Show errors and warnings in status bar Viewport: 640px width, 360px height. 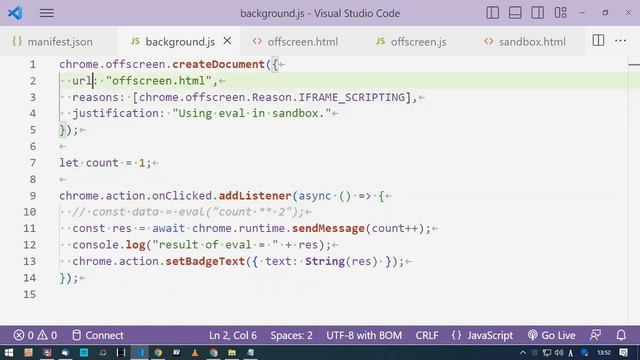[35, 336]
